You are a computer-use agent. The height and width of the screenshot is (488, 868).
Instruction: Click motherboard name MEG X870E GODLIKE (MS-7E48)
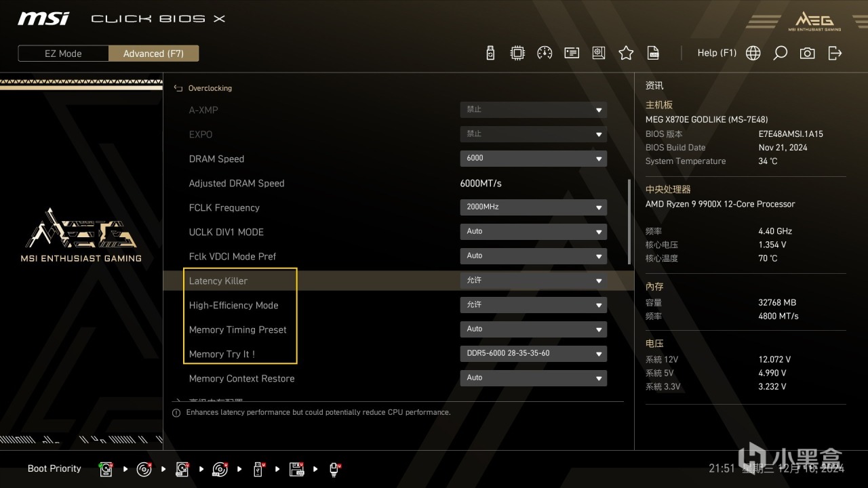pyautogui.click(x=707, y=120)
